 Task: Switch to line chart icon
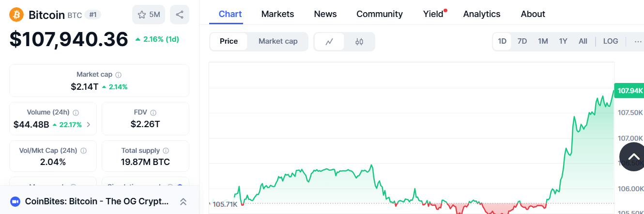[x=329, y=41]
